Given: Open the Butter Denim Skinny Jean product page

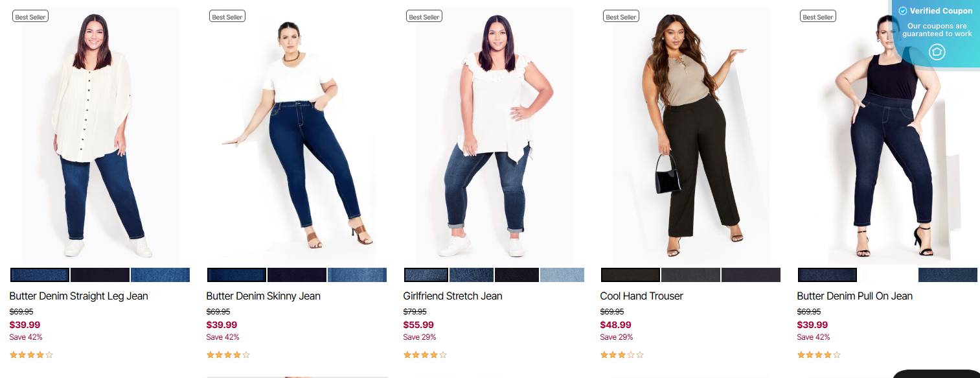Looking at the screenshot, I should (263, 296).
